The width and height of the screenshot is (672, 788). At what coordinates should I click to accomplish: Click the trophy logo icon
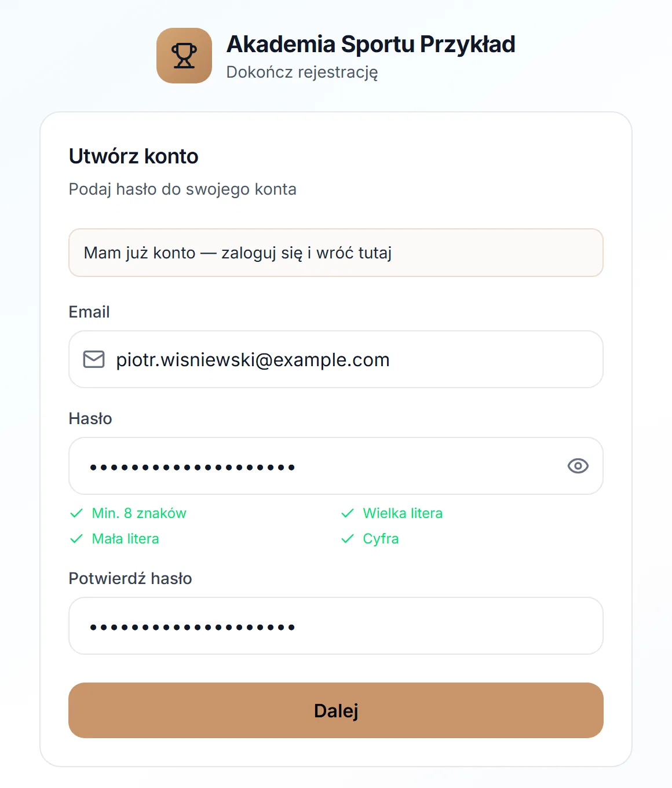click(x=184, y=56)
